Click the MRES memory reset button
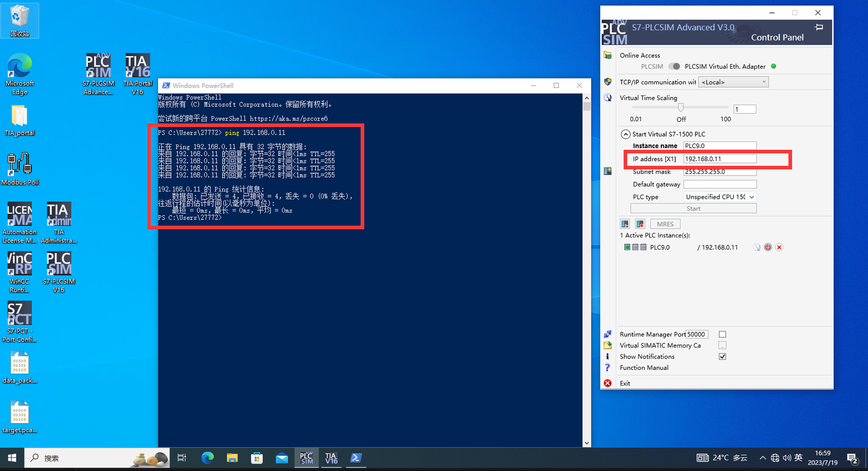This screenshot has width=868, height=471. 665,224
